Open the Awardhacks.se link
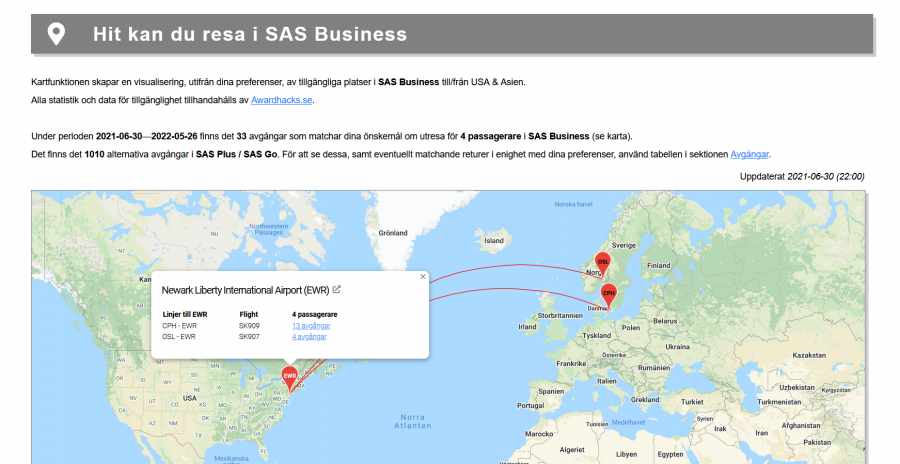The image size is (900, 464). [x=282, y=99]
